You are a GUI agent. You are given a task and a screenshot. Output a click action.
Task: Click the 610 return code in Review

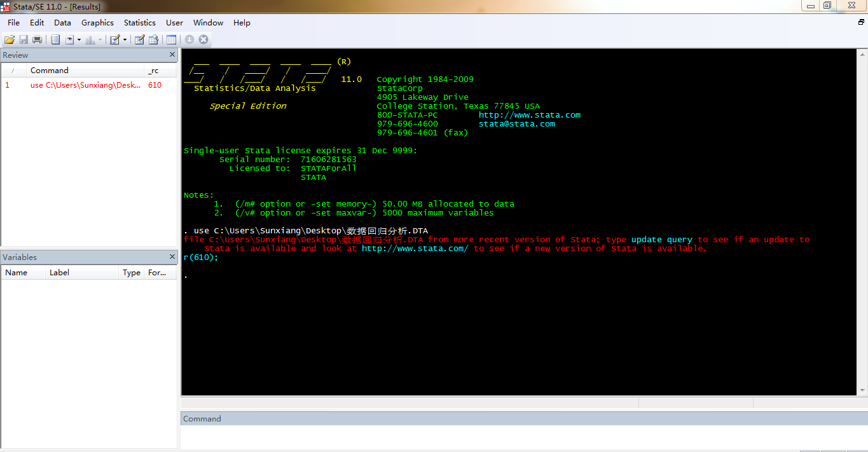(155, 85)
